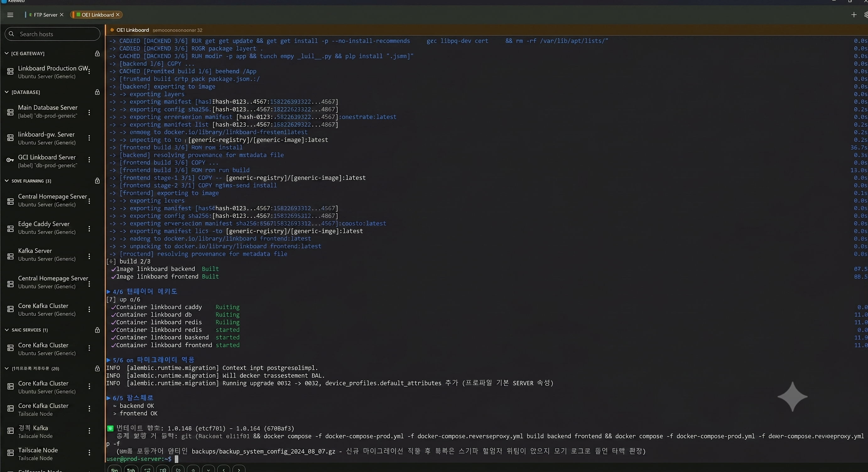Open the three-dot menu for Kafka Server

(89, 256)
